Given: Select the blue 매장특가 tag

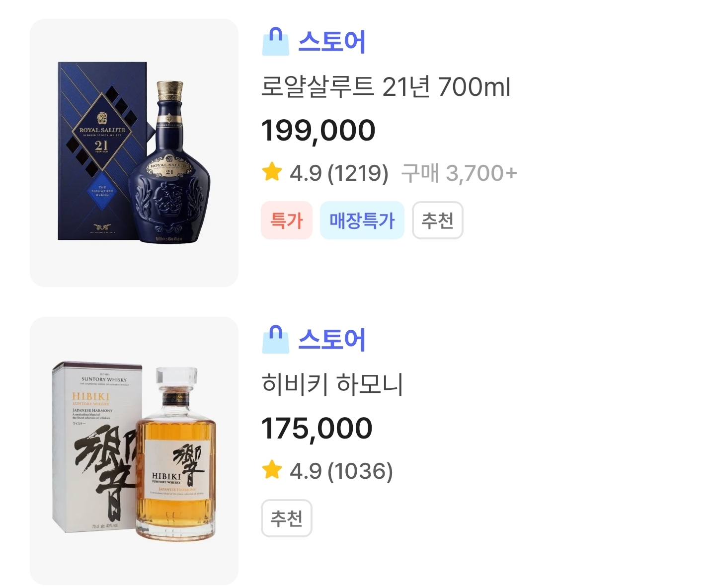Looking at the screenshot, I should pos(362,220).
